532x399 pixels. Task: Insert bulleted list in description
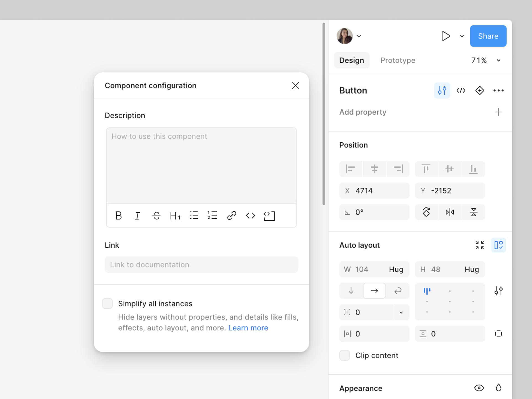194,216
